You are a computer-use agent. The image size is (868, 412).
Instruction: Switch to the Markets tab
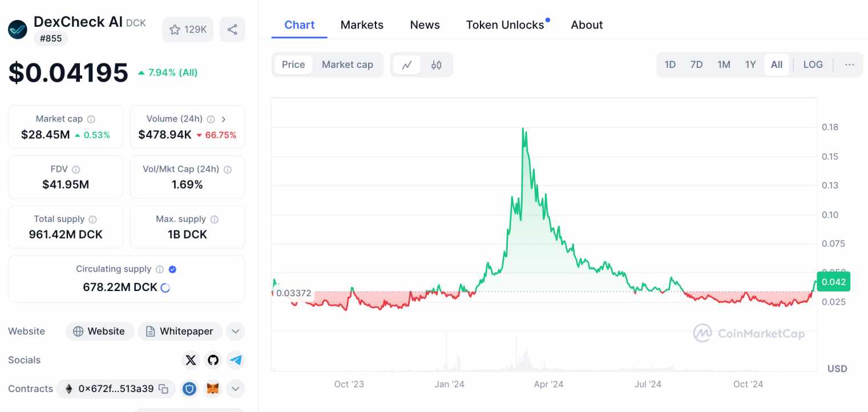click(x=362, y=25)
